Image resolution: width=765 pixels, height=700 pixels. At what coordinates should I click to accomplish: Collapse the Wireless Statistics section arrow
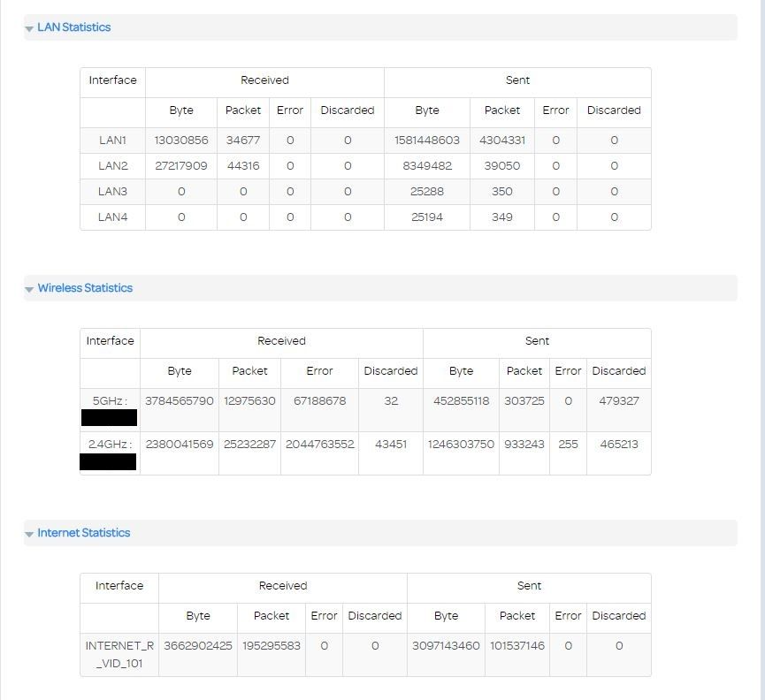point(29,290)
